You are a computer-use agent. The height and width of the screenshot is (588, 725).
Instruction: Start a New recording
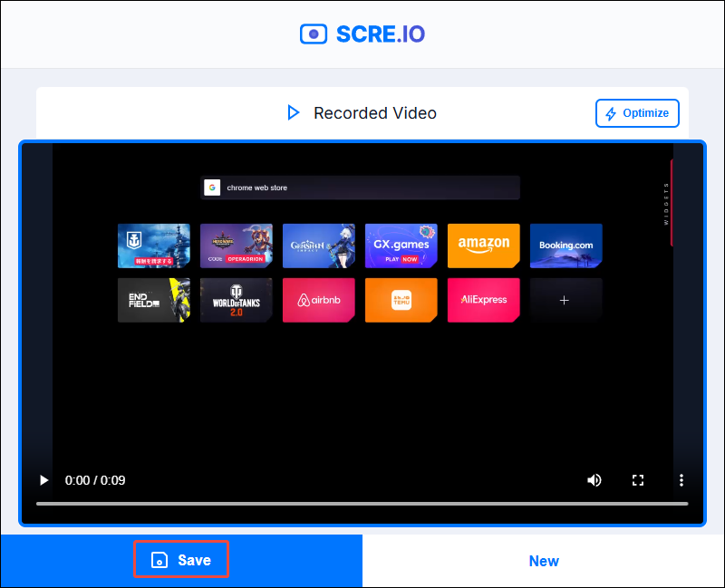pos(544,561)
